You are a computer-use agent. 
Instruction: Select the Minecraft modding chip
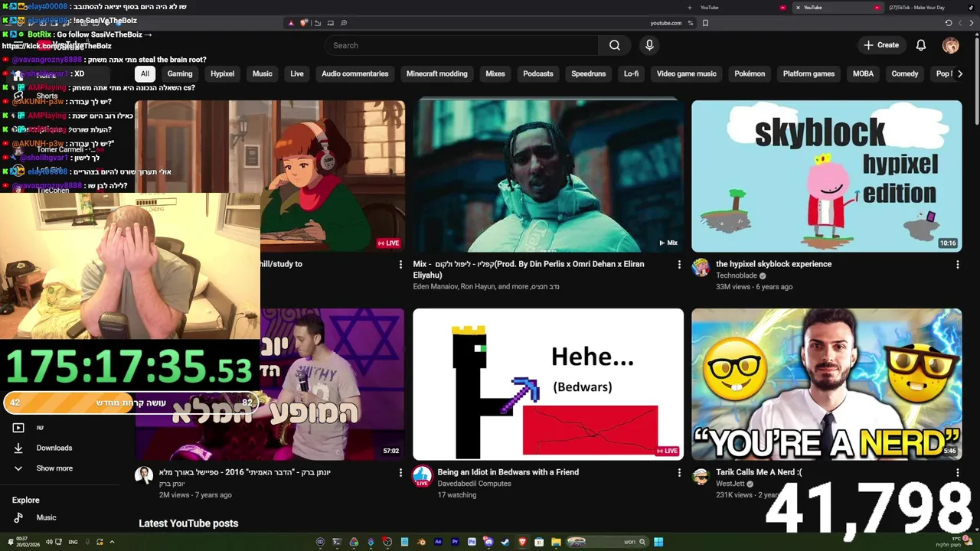pos(436,73)
